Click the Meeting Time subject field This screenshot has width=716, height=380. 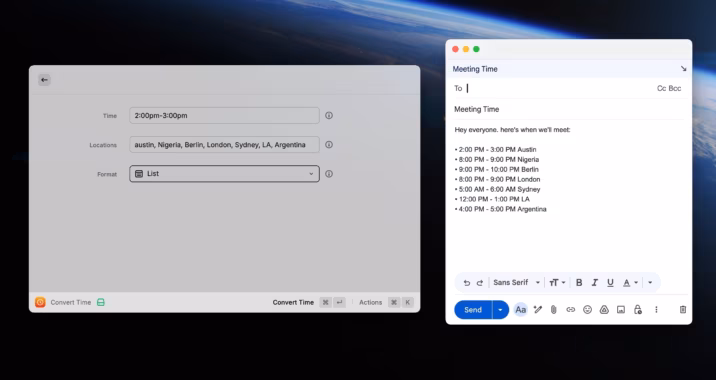(x=569, y=109)
